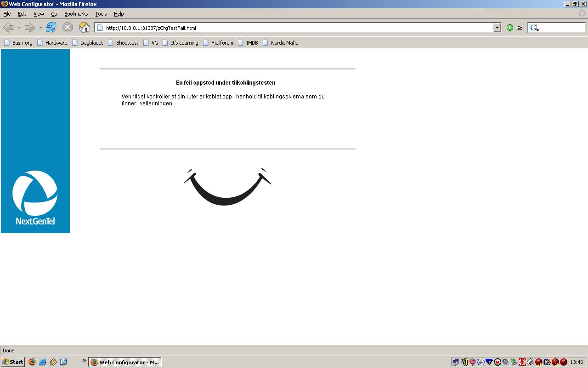This screenshot has height=368, width=588.
Task: Open the File menu
Action: click(x=7, y=14)
